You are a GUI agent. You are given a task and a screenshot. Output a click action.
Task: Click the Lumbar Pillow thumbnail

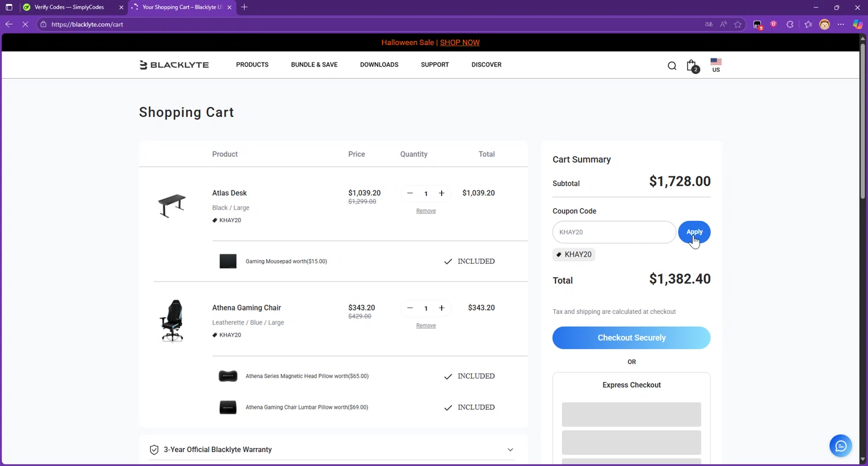(228, 408)
